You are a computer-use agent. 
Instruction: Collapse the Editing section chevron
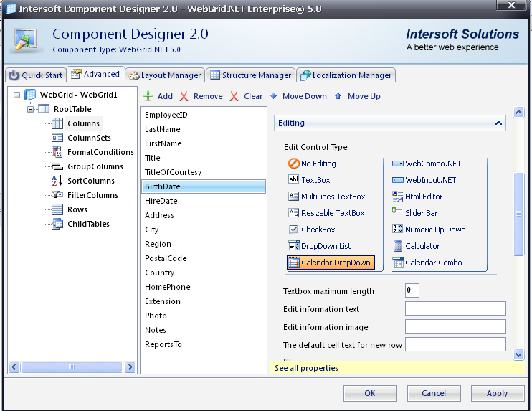(x=498, y=123)
